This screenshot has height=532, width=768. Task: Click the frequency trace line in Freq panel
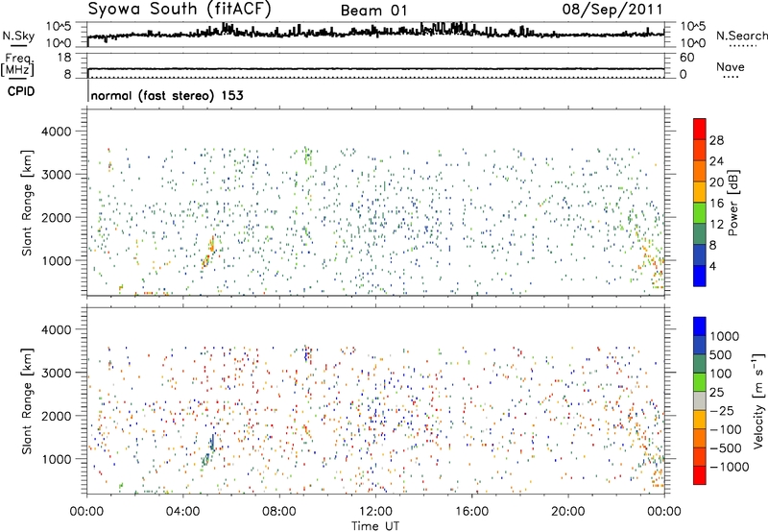point(375,68)
